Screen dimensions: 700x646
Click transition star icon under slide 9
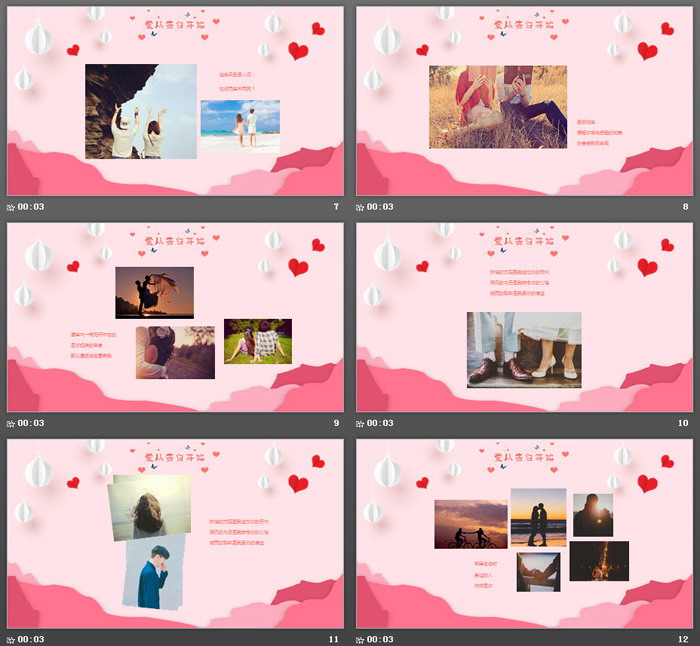11,423
